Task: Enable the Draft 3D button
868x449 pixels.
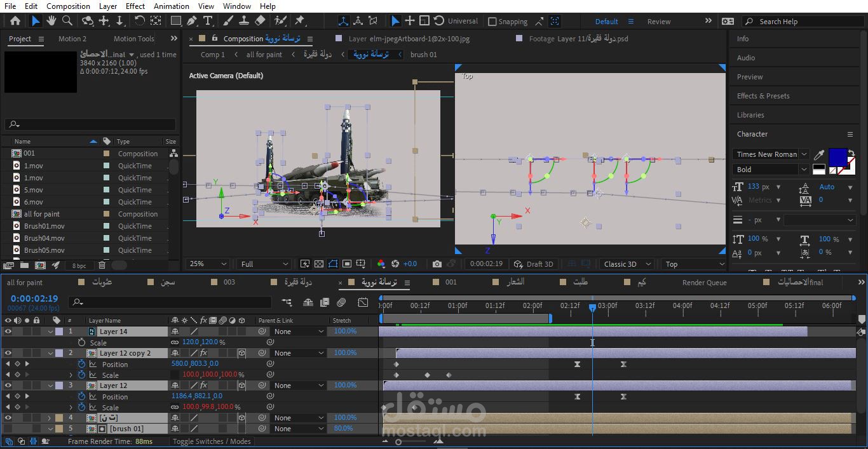Action: 534,264
